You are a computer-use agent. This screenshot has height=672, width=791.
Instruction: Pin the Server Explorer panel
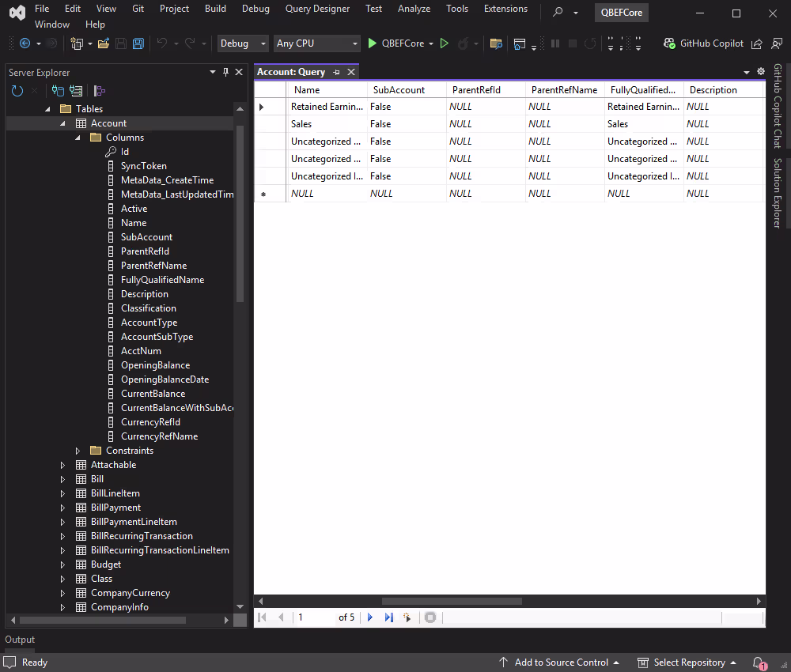coord(225,72)
